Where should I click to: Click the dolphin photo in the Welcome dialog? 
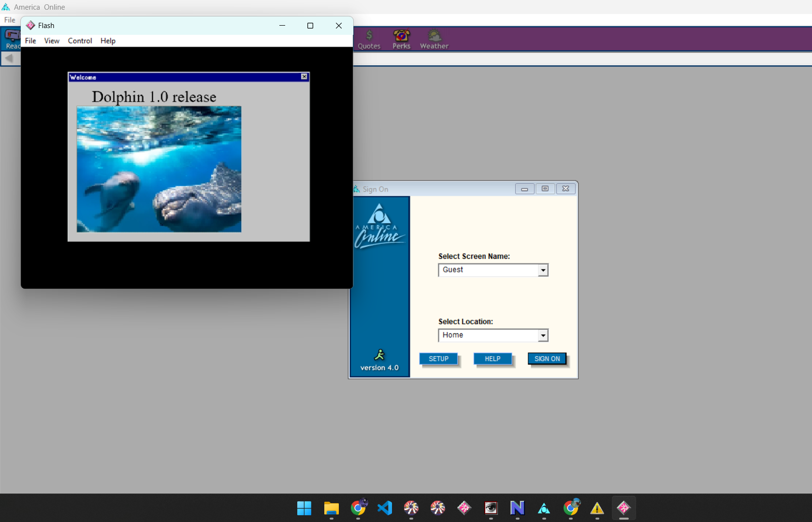159,169
